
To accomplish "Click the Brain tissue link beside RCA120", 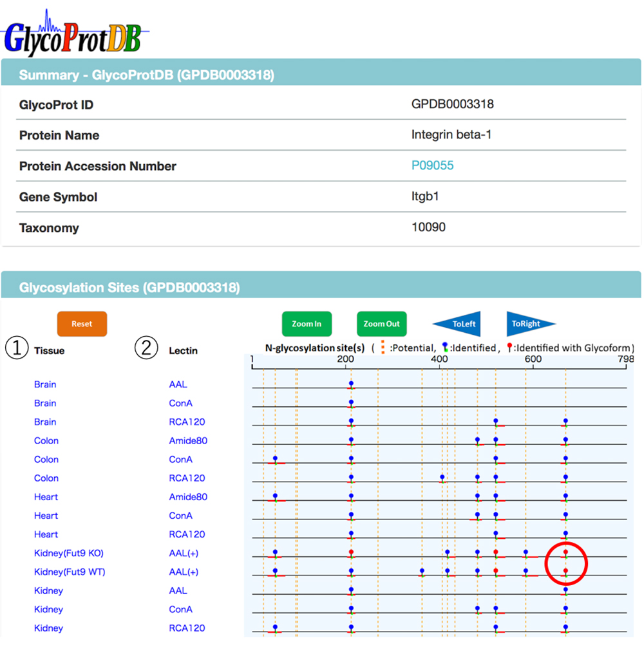I will pyautogui.click(x=45, y=422).
